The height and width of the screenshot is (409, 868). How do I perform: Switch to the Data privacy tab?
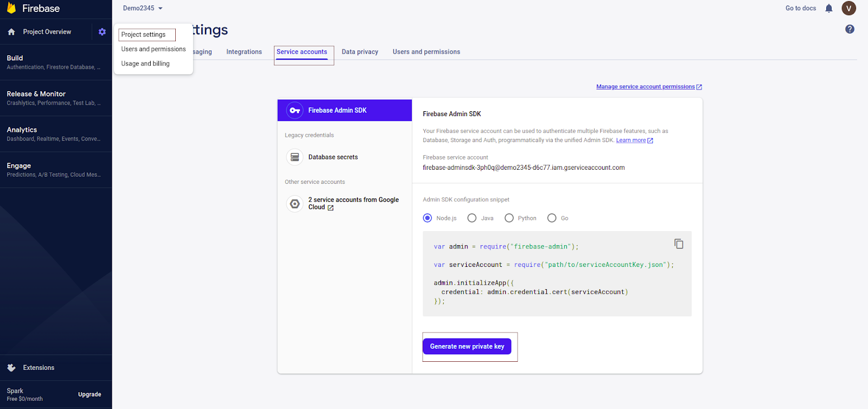pyautogui.click(x=360, y=52)
